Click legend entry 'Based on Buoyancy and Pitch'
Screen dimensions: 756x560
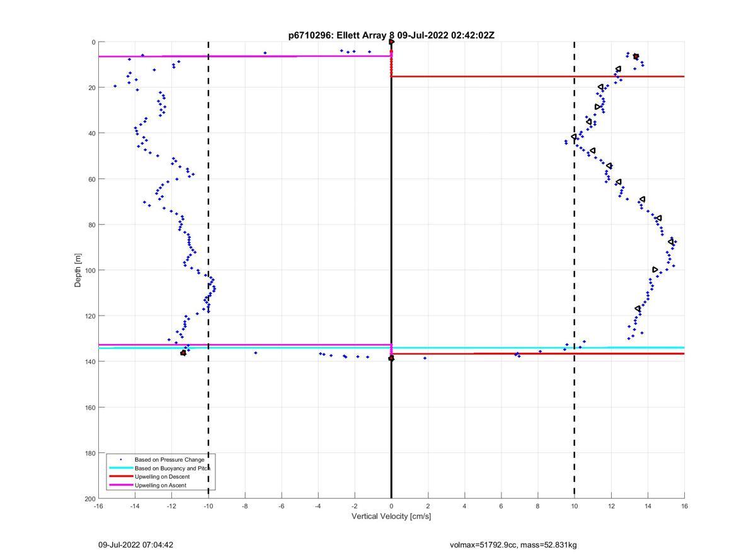(x=173, y=469)
